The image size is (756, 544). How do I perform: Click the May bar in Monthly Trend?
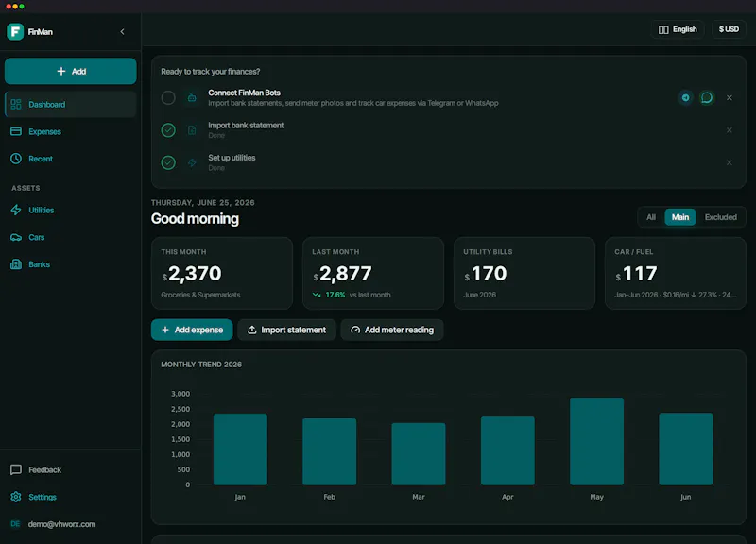click(597, 441)
